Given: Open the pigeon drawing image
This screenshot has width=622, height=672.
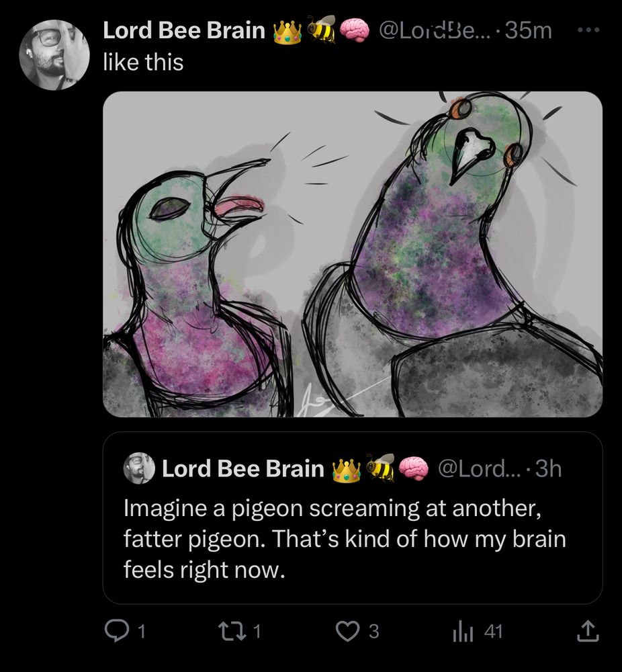Looking at the screenshot, I should point(353,254).
